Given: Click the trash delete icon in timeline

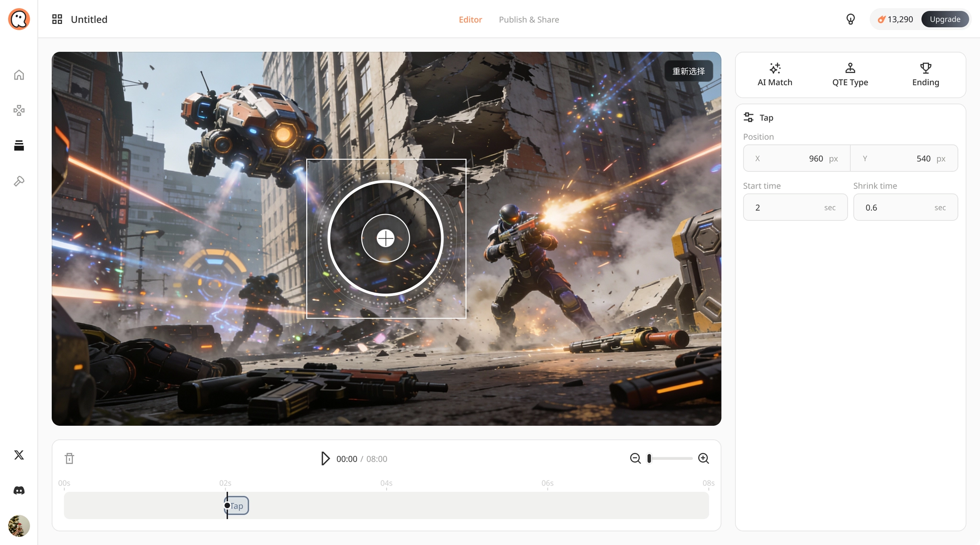Looking at the screenshot, I should [69, 458].
